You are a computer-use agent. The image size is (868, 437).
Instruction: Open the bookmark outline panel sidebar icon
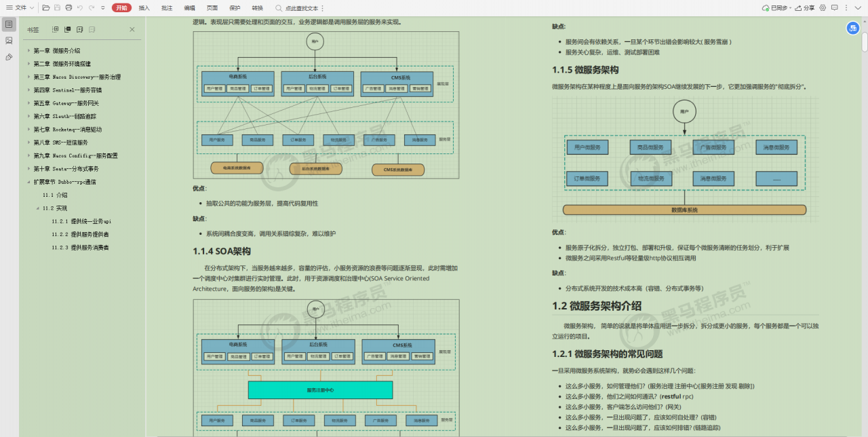(x=9, y=24)
